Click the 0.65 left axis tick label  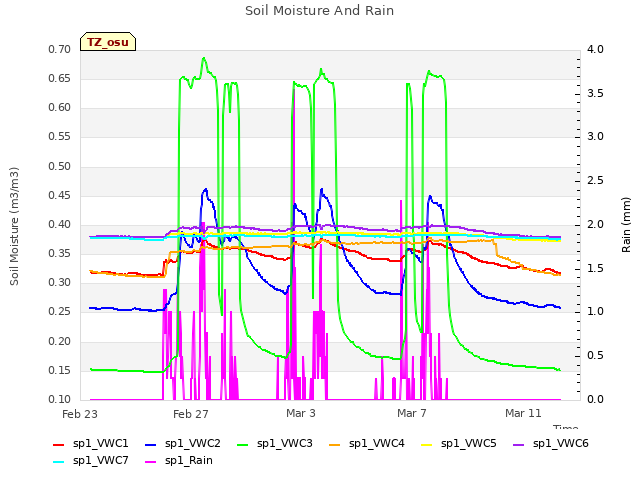(x=60, y=79)
